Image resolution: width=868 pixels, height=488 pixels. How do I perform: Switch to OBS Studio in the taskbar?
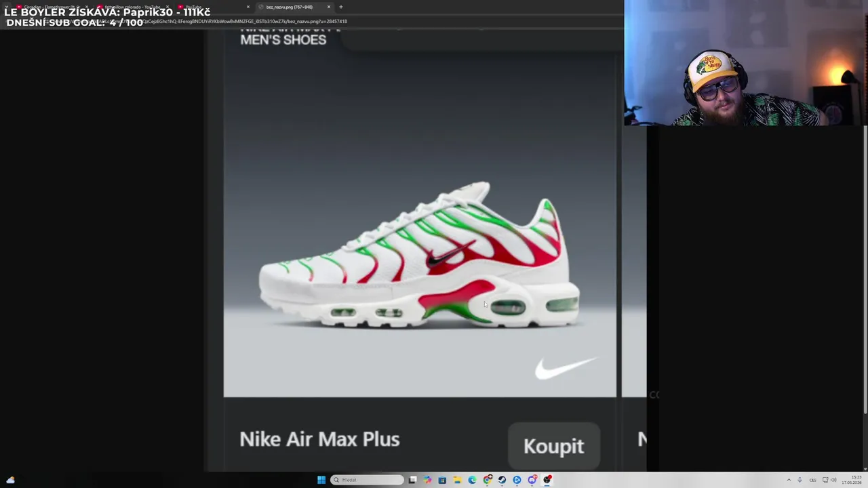pyautogui.click(x=547, y=480)
